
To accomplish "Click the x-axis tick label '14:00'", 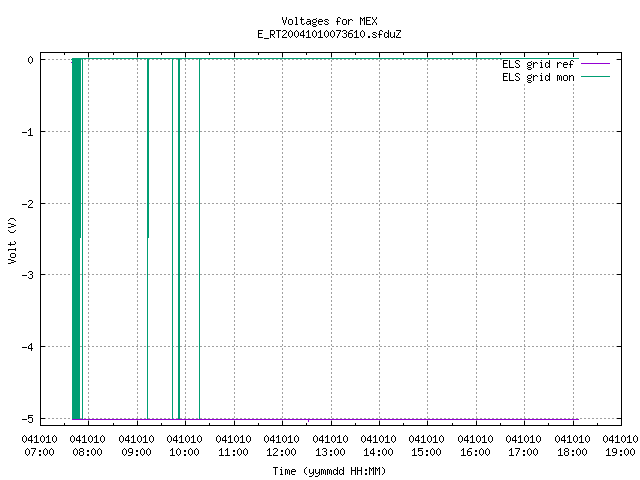I will pyautogui.click(x=378, y=452).
